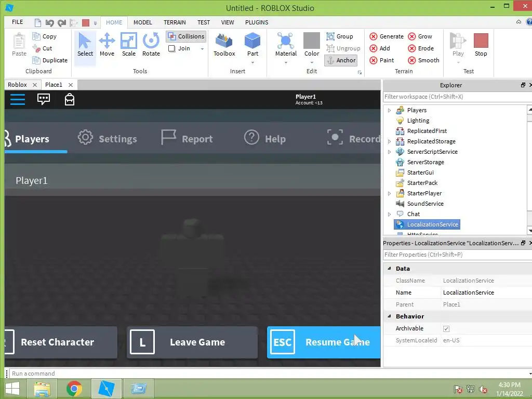Click Leave Game button

coord(192,342)
